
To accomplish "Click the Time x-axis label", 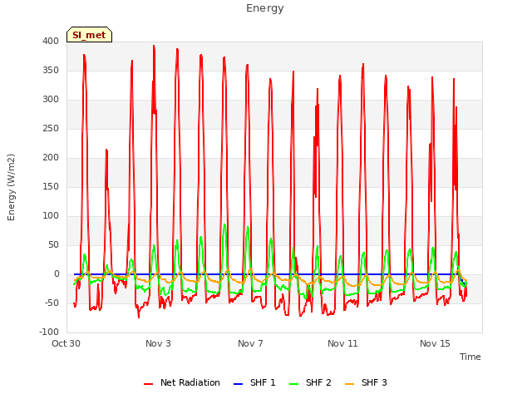I will point(470,357).
